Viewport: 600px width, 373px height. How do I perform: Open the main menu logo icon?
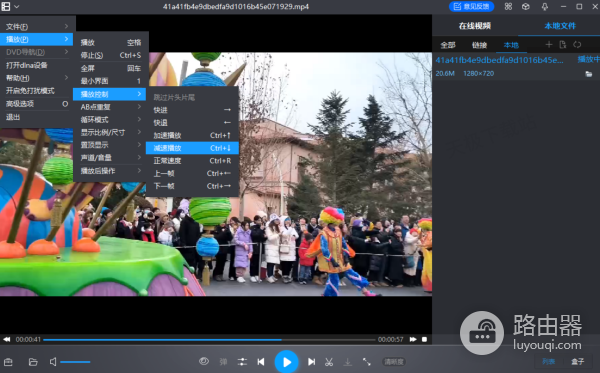pos(6,7)
